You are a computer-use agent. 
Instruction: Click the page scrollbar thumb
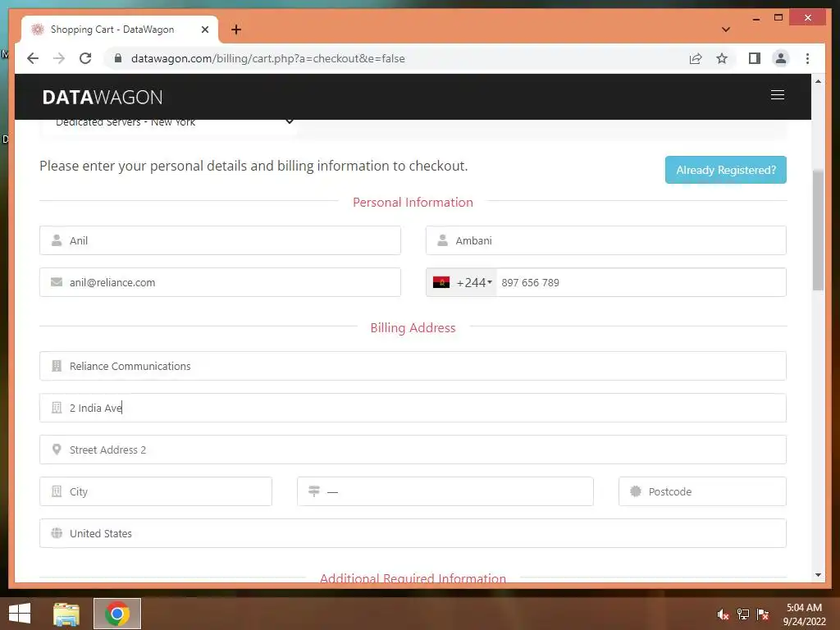[x=818, y=231]
